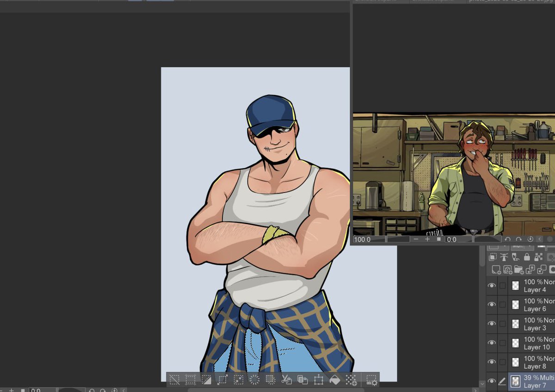
Task: Tick the checkbox beside Layer 8
Action: click(503, 362)
